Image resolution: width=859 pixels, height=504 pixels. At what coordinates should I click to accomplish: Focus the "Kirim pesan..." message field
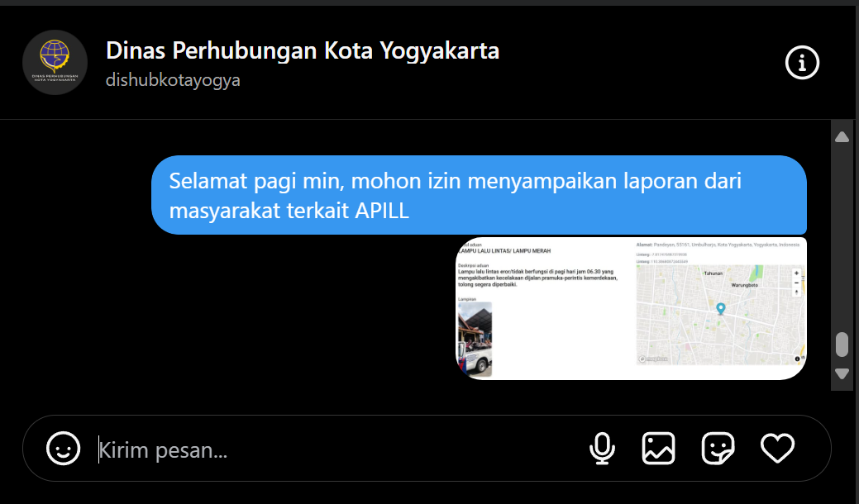[x=331, y=450]
